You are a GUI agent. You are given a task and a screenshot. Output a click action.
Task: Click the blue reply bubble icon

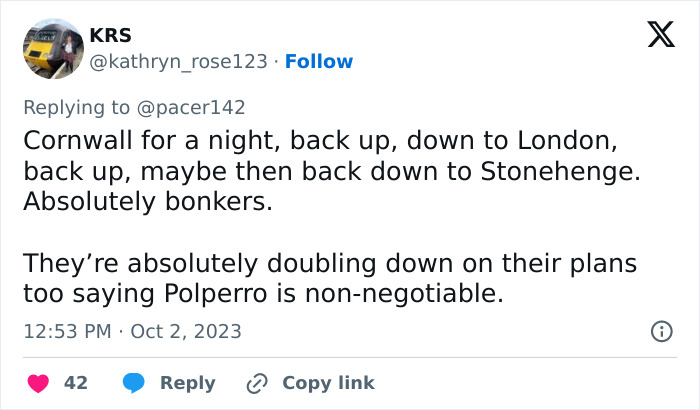[x=132, y=383]
